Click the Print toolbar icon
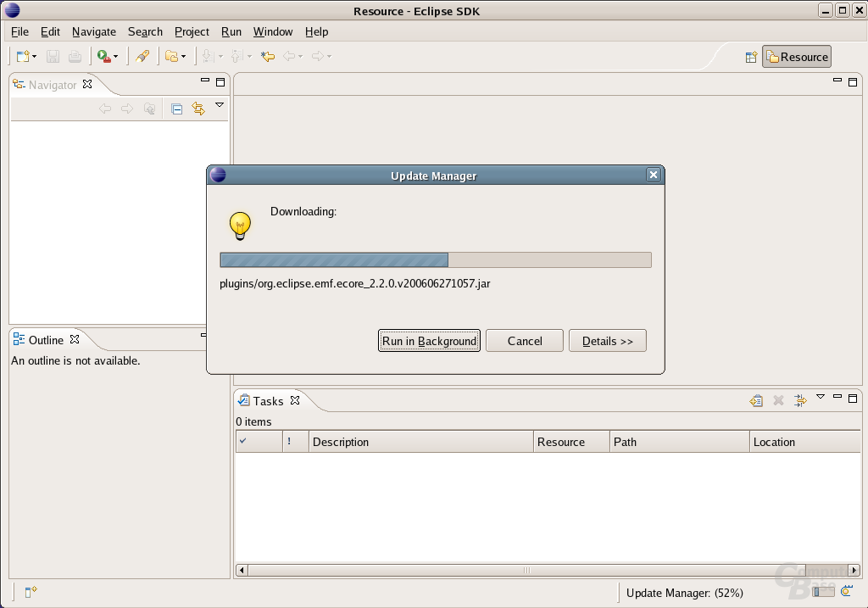868x608 pixels. [x=75, y=57]
